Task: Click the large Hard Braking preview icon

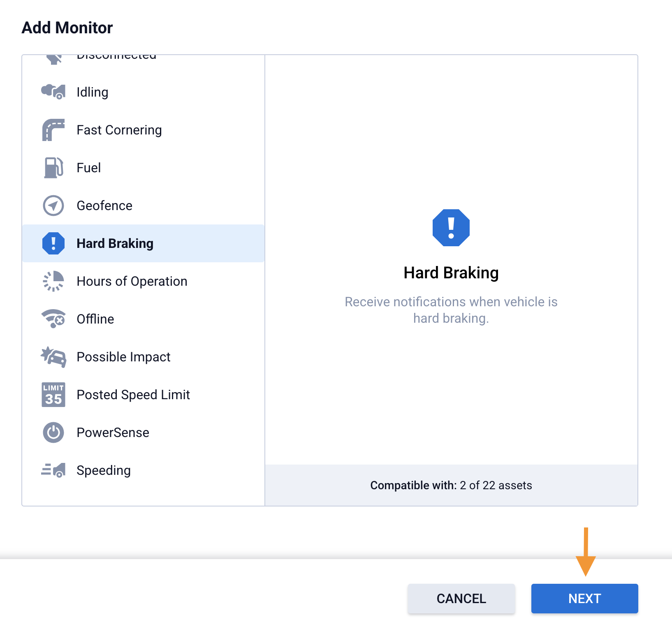Action: coord(451,228)
